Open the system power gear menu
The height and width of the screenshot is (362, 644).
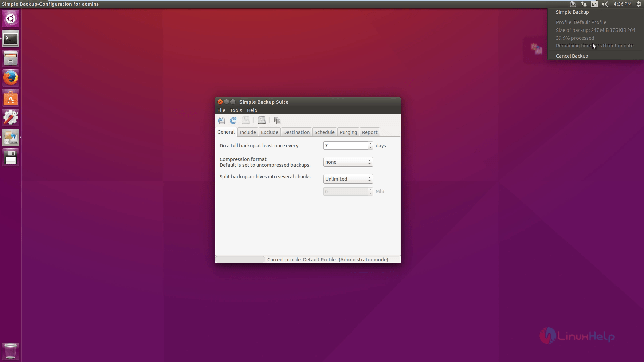639,4
